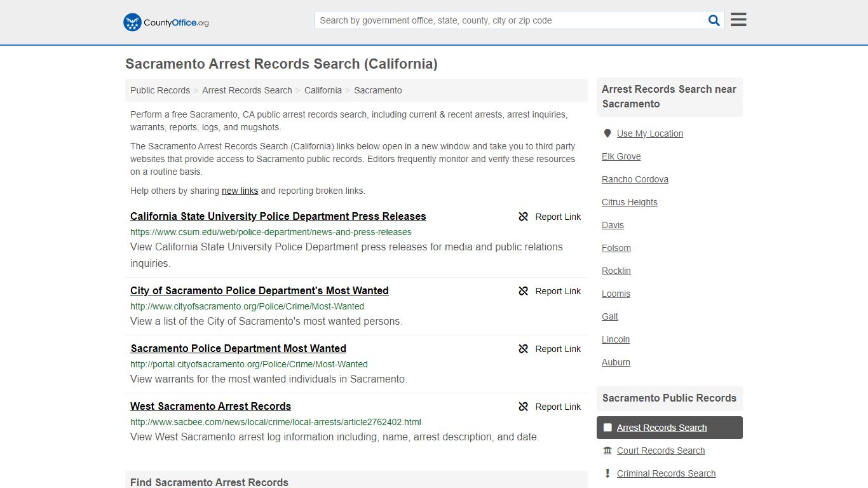Open West Sacramento Arrest Records
This screenshot has height=488, width=868.
(210, 406)
